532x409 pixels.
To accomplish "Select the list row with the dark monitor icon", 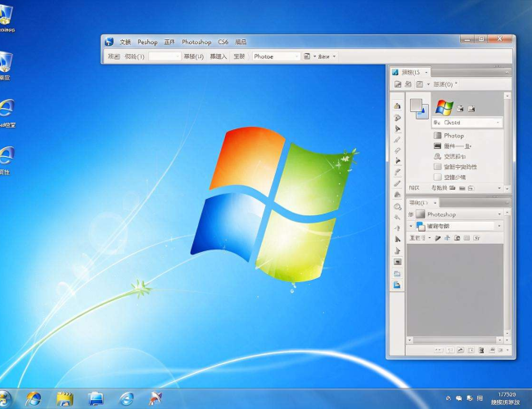I will [x=453, y=146].
